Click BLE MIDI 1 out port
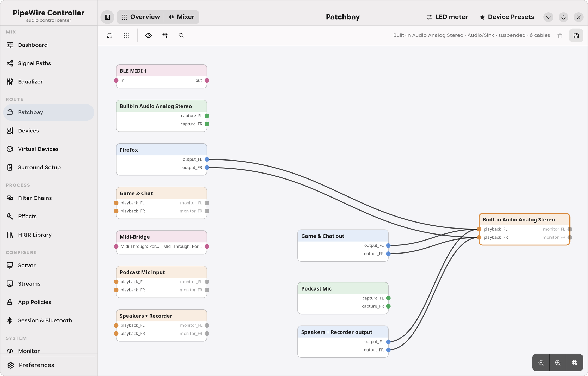The height and width of the screenshot is (376, 588). pos(207,81)
